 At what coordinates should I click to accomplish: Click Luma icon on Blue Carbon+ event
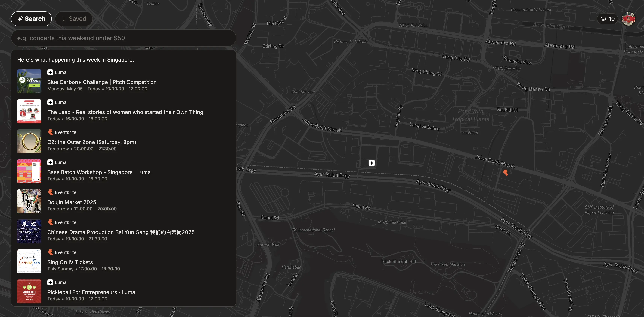click(50, 72)
